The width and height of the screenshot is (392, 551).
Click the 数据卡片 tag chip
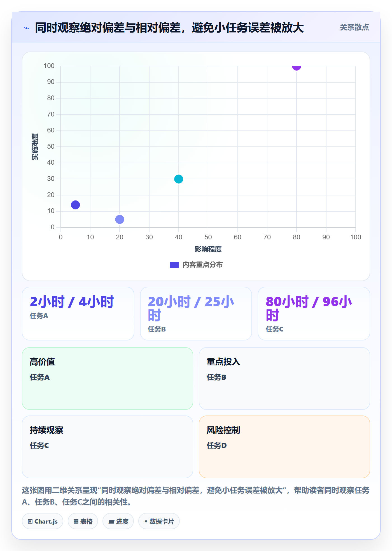coord(159,521)
